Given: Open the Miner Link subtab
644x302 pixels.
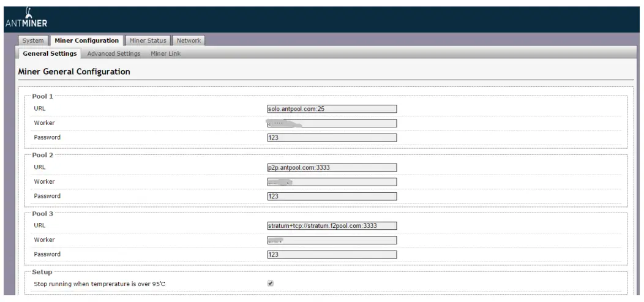Looking at the screenshot, I should (x=165, y=53).
